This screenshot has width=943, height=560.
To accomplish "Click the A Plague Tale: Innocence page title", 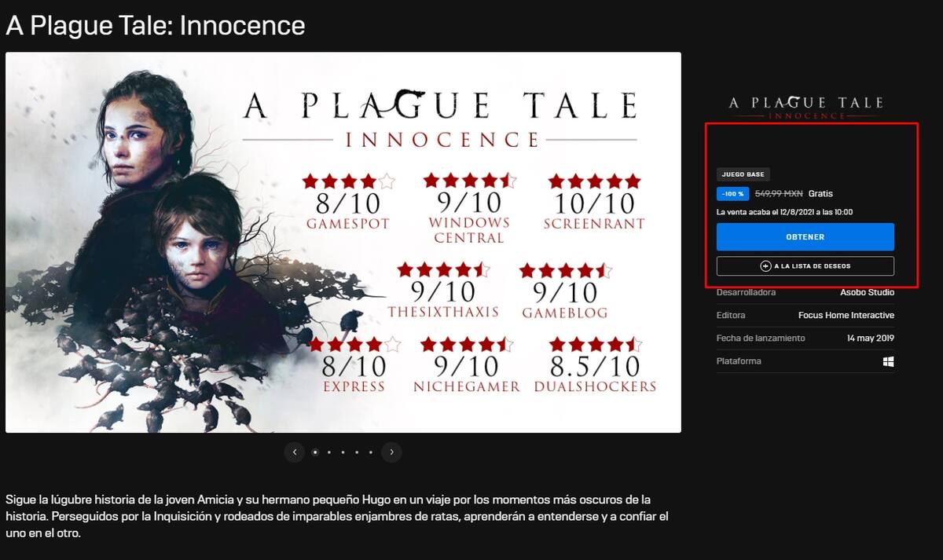I will click(x=156, y=25).
